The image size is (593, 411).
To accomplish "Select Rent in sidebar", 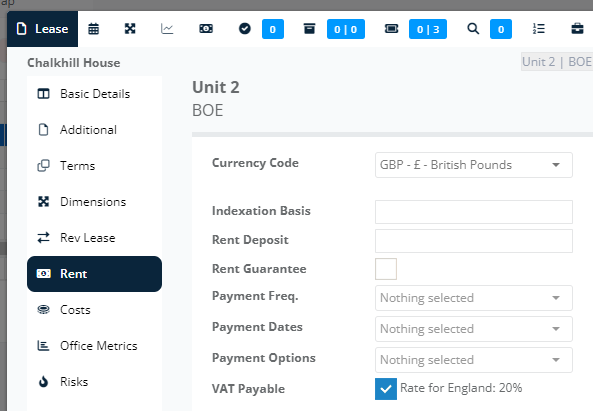I will (95, 274).
